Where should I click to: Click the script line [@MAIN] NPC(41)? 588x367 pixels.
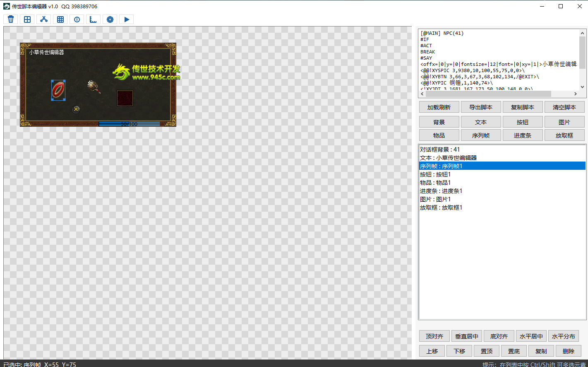442,33
